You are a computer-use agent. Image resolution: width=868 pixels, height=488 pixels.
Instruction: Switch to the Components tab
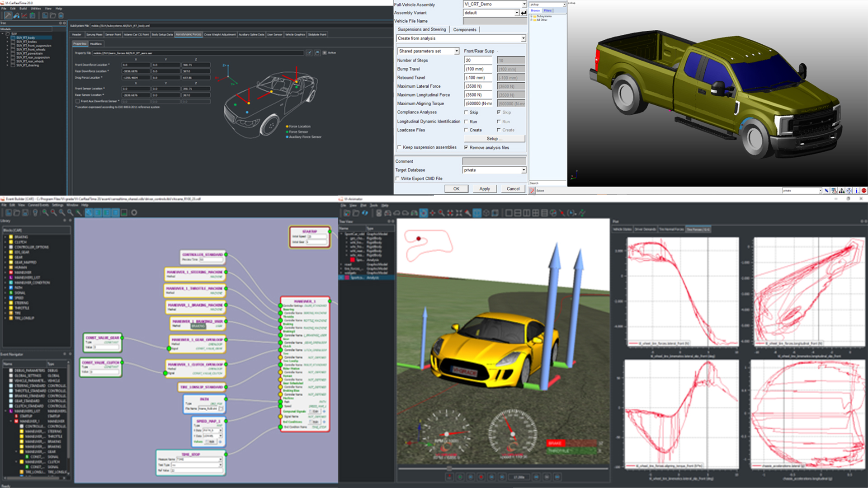pyautogui.click(x=464, y=29)
